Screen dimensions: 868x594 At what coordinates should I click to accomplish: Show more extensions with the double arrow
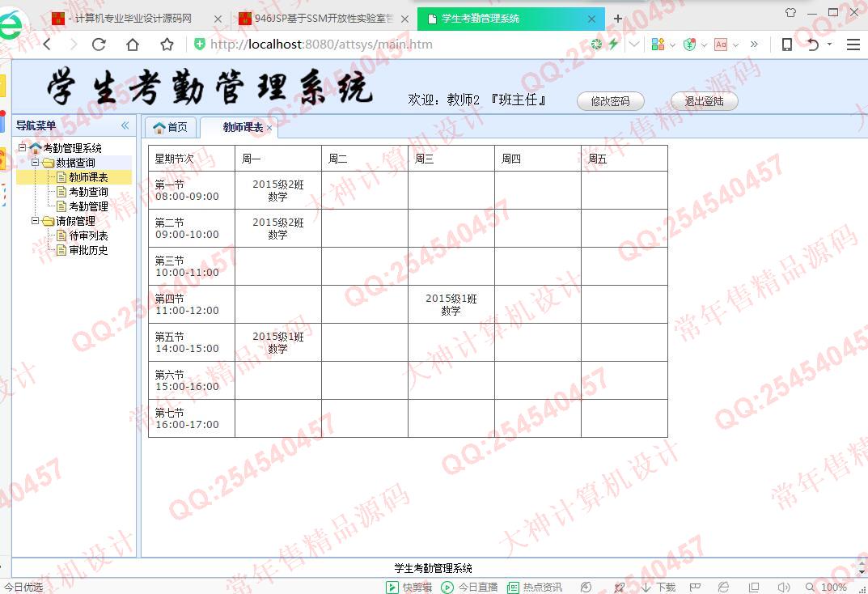(754, 45)
